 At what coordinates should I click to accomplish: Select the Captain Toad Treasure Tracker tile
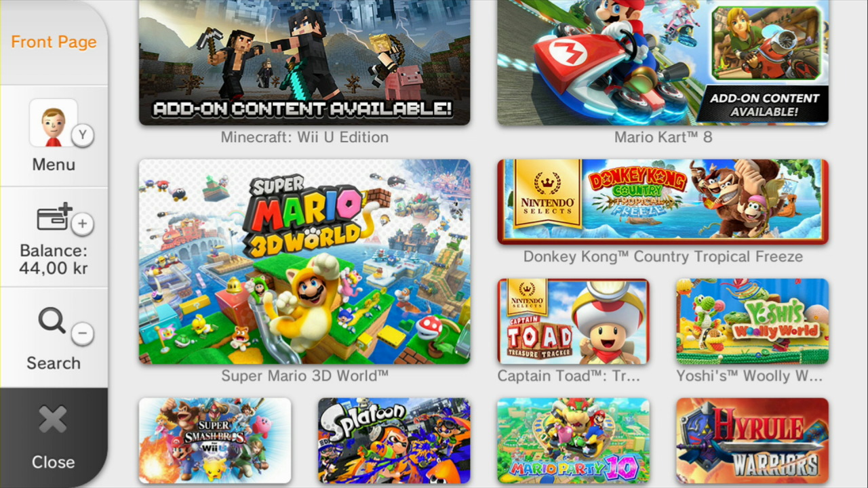pos(573,321)
